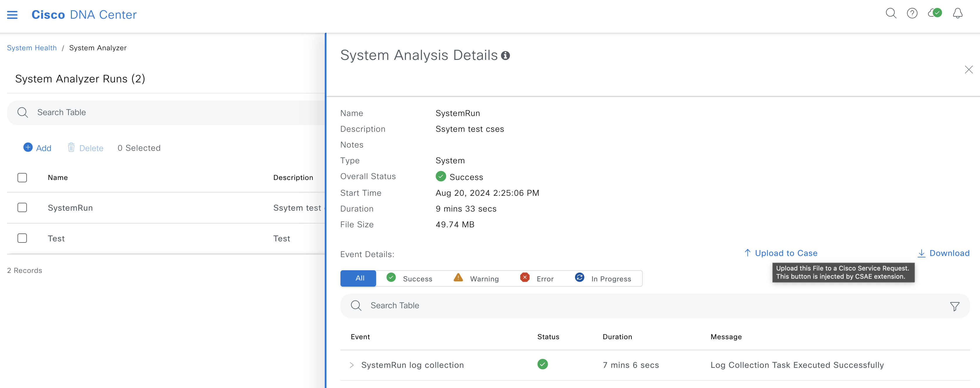Filter events by Warning
980x388 pixels.
tap(476, 278)
